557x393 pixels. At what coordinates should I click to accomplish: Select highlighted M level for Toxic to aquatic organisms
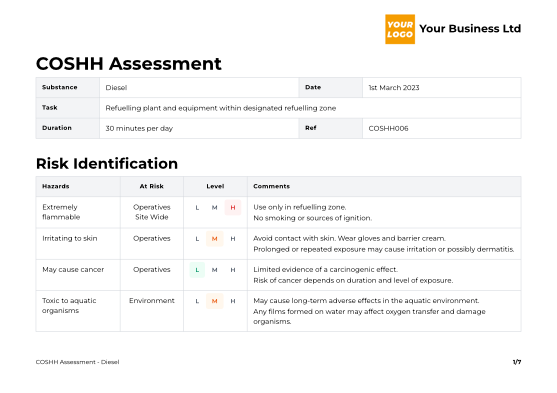215,301
